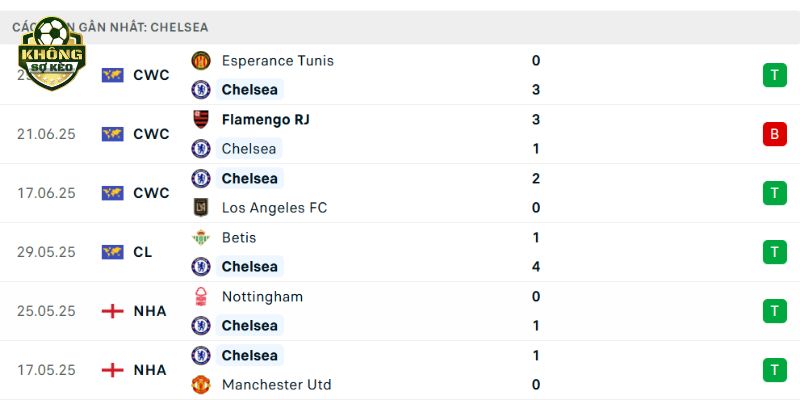Click the England flag on the 25.05.25 row
This screenshot has height=400, width=800.
112,311
